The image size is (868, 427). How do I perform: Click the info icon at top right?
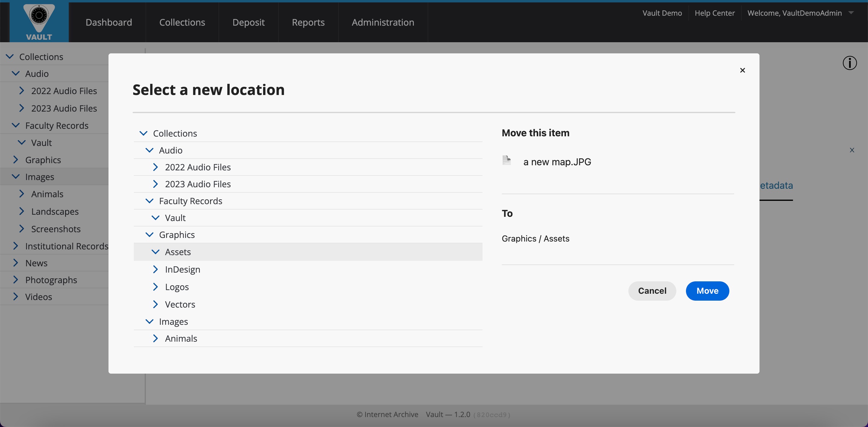click(850, 63)
